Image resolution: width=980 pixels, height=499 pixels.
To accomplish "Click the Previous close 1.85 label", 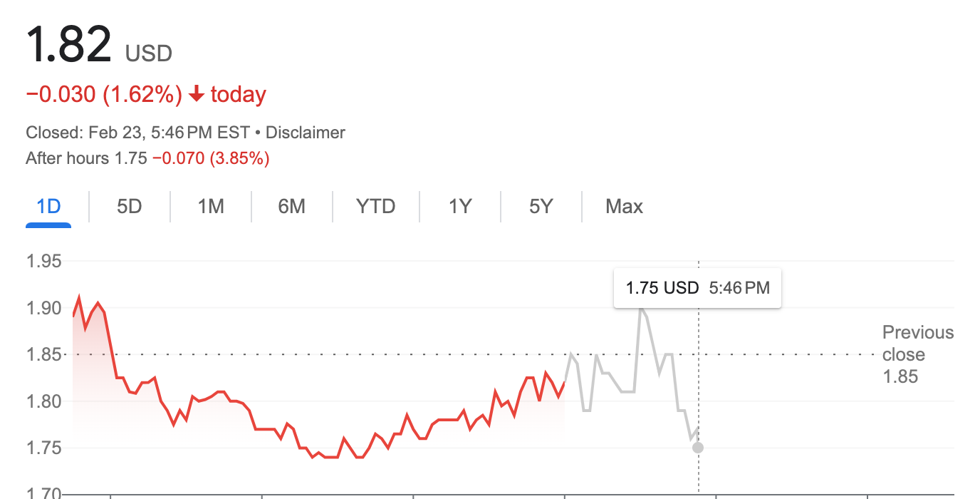I will [917, 354].
